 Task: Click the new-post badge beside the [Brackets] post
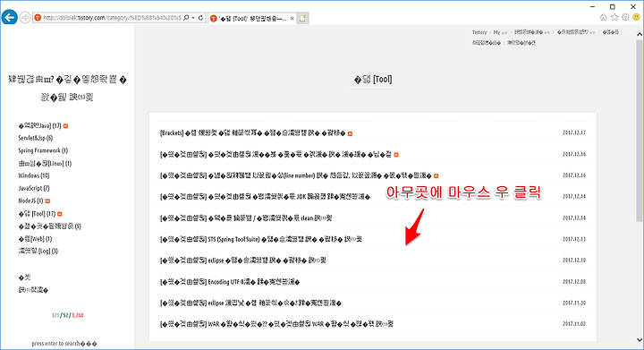(x=350, y=133)
